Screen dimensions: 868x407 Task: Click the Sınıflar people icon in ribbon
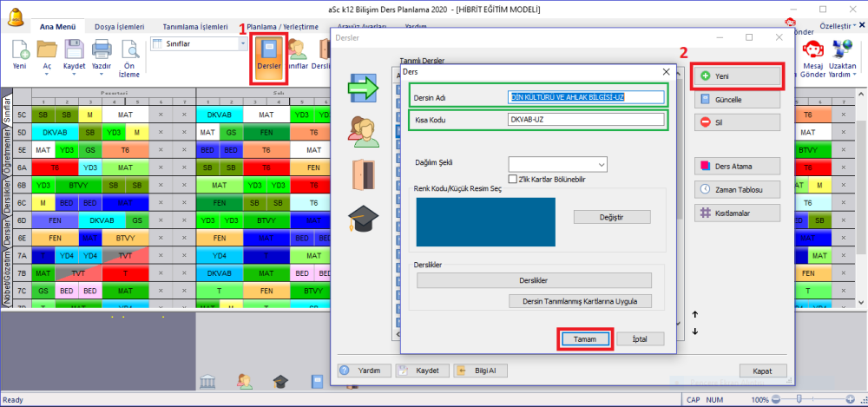click(297, 49)
